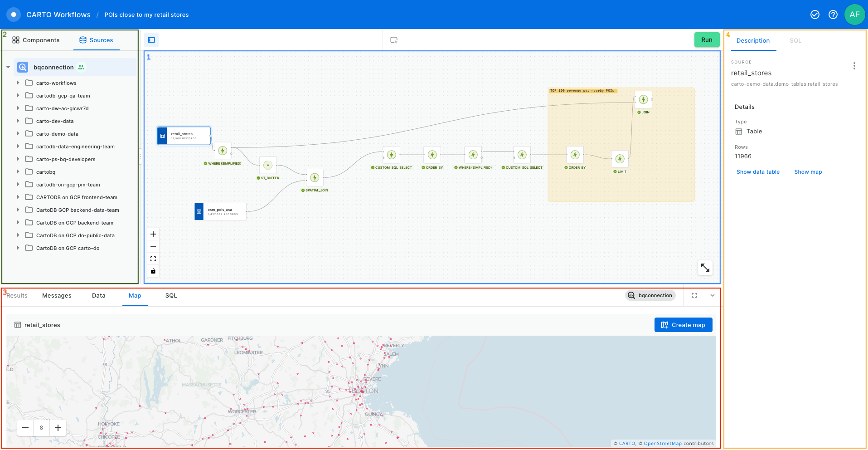The image size is (868, 450).
Task: Click the Show data table link
Action: coord(757,172)
